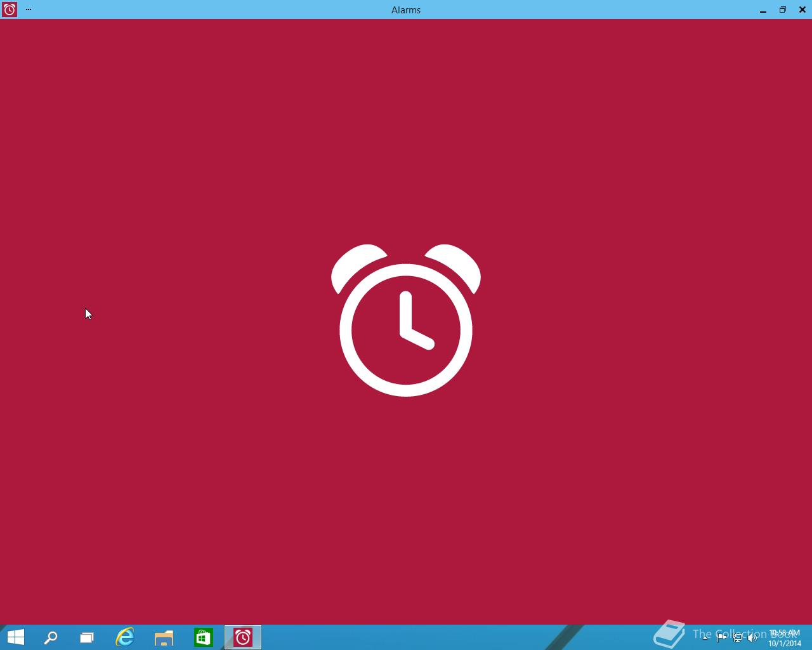Open the three-dots app commands menu

29,10
